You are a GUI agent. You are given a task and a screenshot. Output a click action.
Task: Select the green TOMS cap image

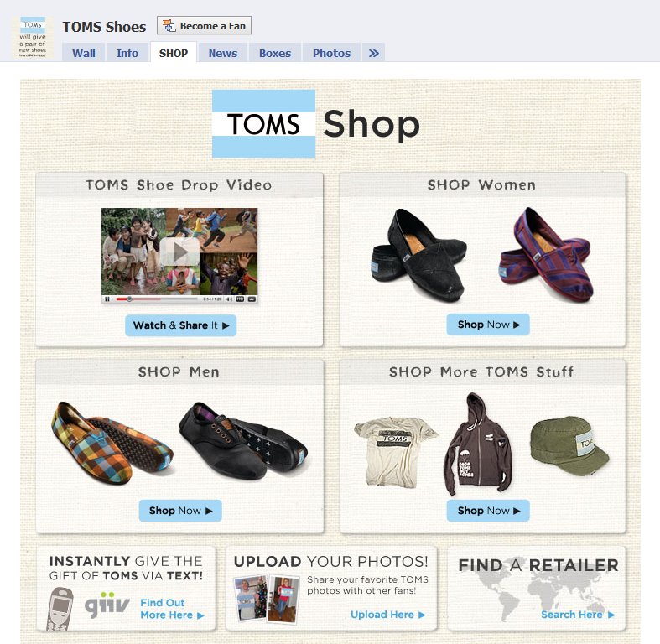click(569, 446)
